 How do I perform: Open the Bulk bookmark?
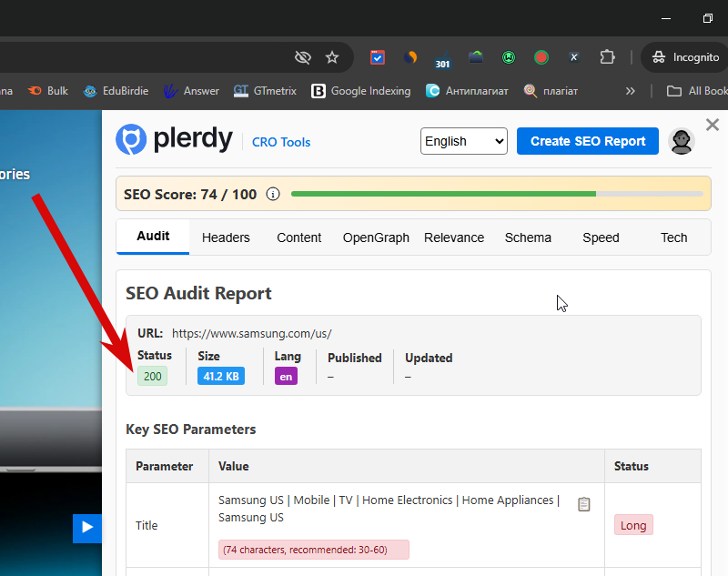point(48,91)
